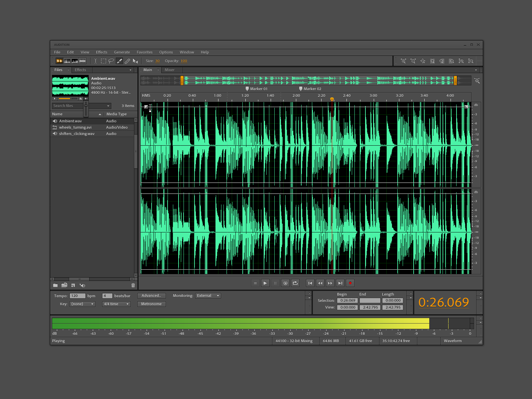Play preview of Ambient.wav in Files panel
The height and width of the screenshot is (399, 532).
coord(55,99)
